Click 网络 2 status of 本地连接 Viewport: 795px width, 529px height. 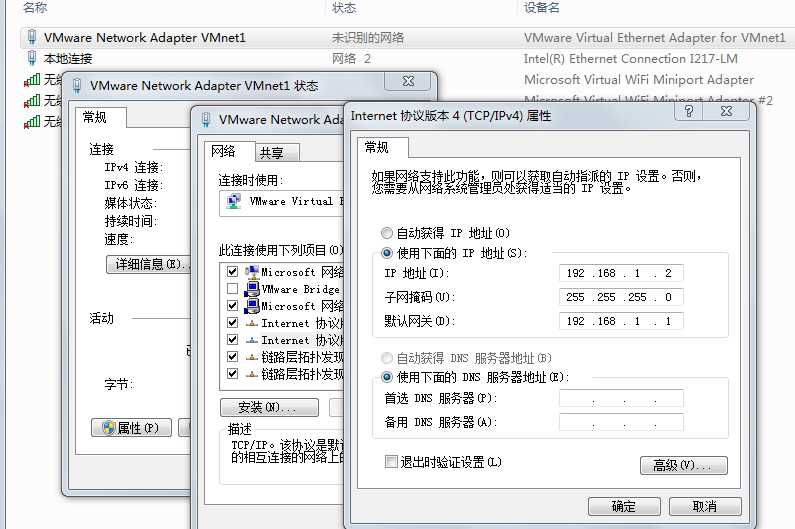(x=351, y=58)
